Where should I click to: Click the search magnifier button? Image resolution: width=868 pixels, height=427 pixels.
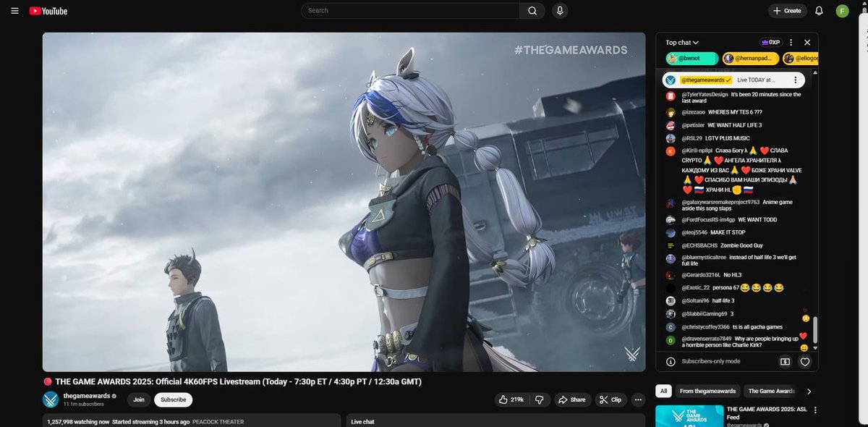[x=532, y=11]
